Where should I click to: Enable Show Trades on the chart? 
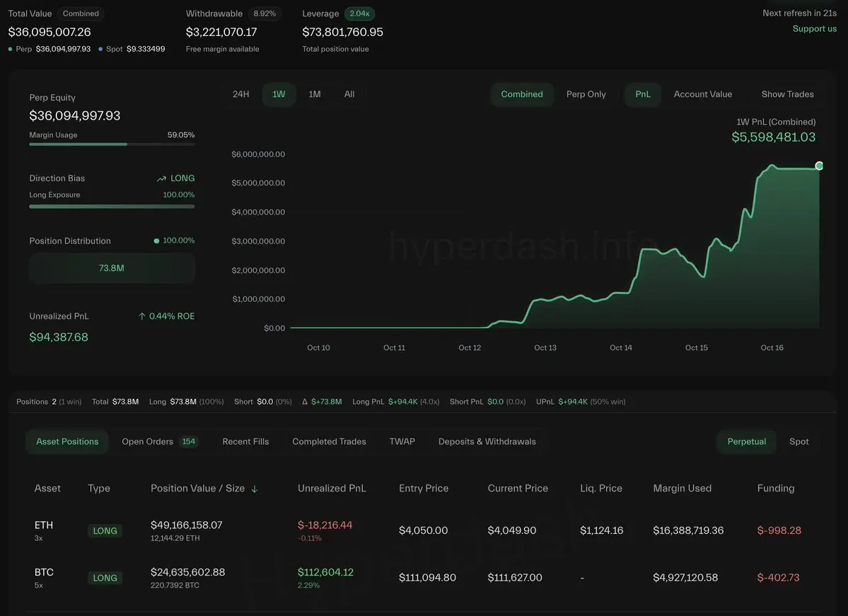787,95
